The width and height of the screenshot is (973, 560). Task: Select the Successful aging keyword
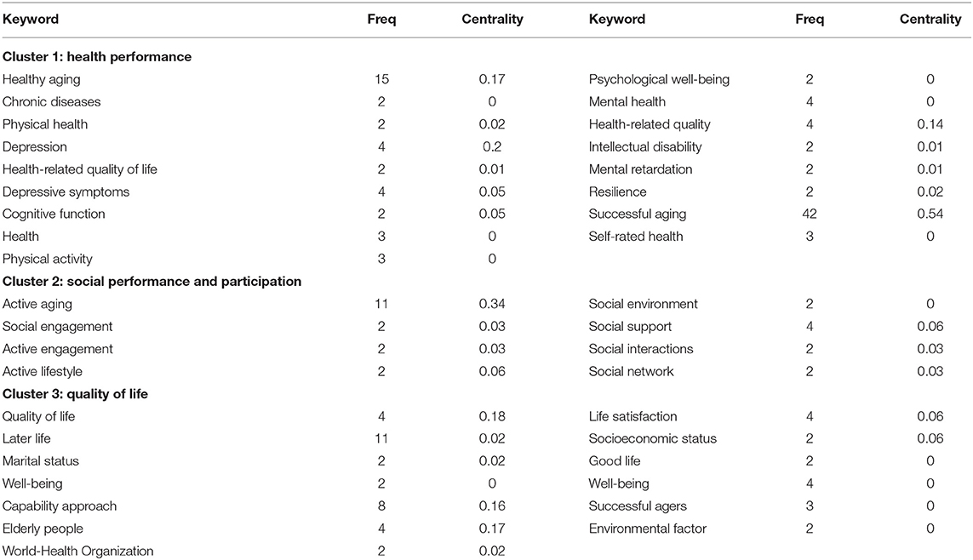[x=638, y=214]
